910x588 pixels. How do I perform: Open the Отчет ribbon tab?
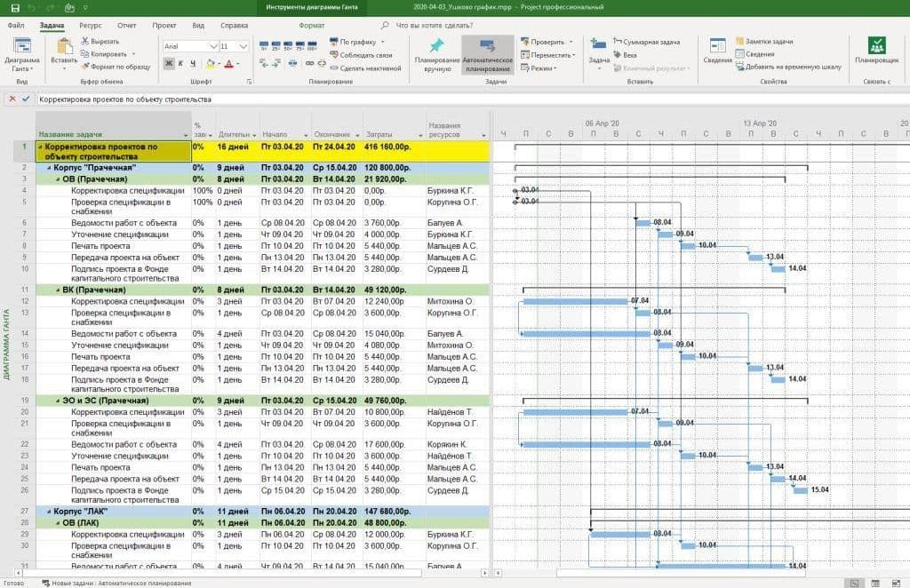coord(127,26)
